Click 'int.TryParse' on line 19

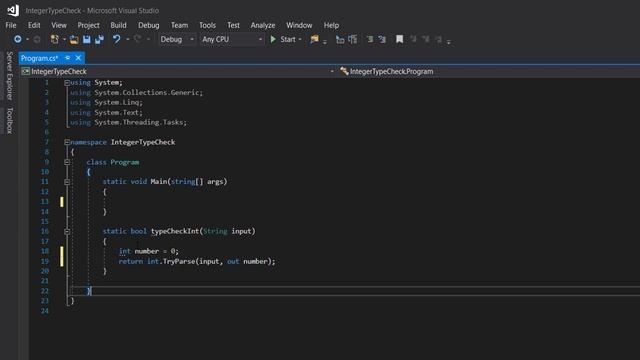click(171, 262)
